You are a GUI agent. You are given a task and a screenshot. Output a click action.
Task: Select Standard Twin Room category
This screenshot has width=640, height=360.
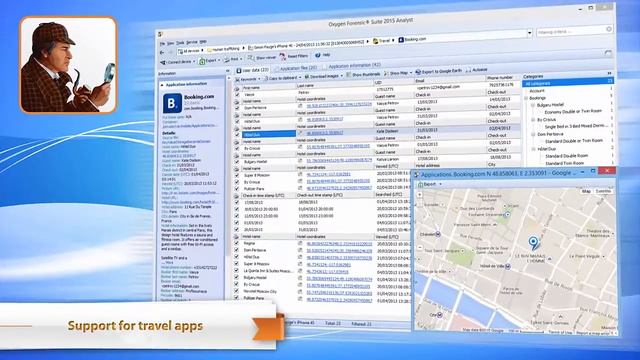pyautogui.click(x=564, y=163)
